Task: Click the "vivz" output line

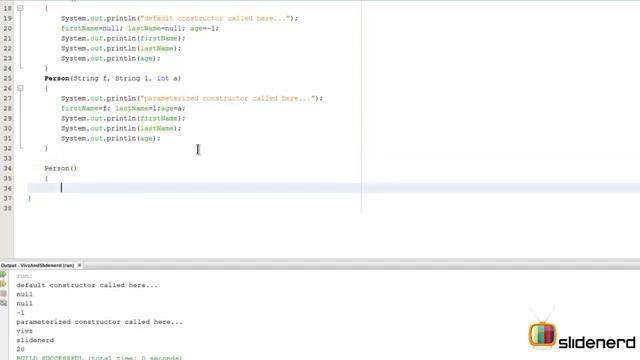Action: pos(24,331)
